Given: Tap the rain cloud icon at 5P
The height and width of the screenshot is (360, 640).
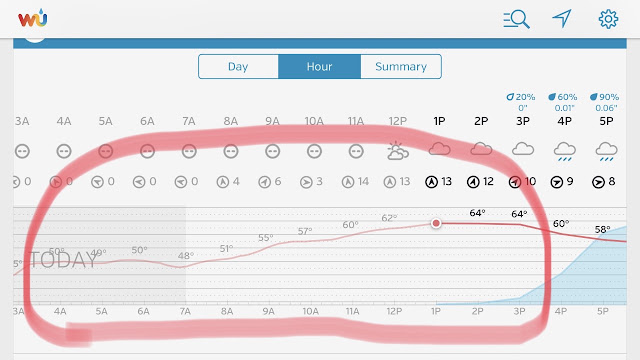Looking at the screenshot, I should click(606, 152).
